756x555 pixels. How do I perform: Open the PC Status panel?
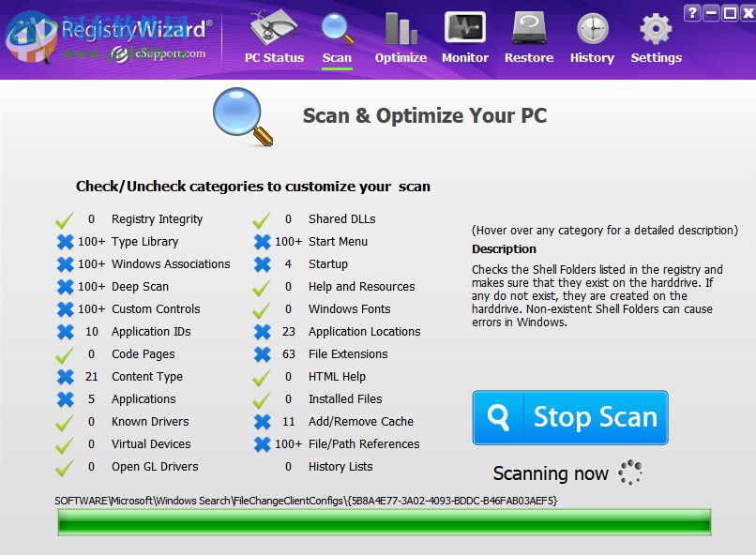coord(273,37)
